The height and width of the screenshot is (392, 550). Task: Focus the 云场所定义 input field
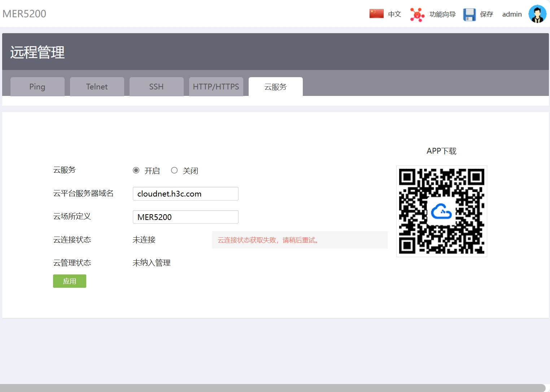click(x=185, y=217)
